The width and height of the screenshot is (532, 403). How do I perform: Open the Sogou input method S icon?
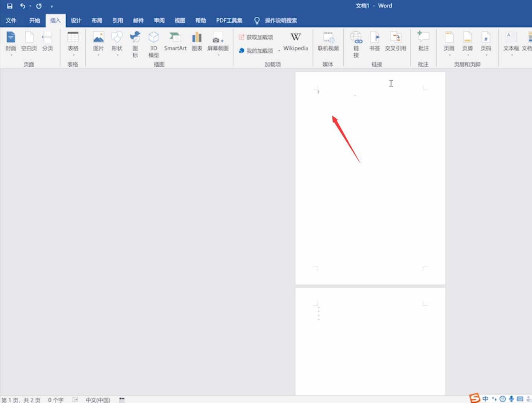coord(475,398)
